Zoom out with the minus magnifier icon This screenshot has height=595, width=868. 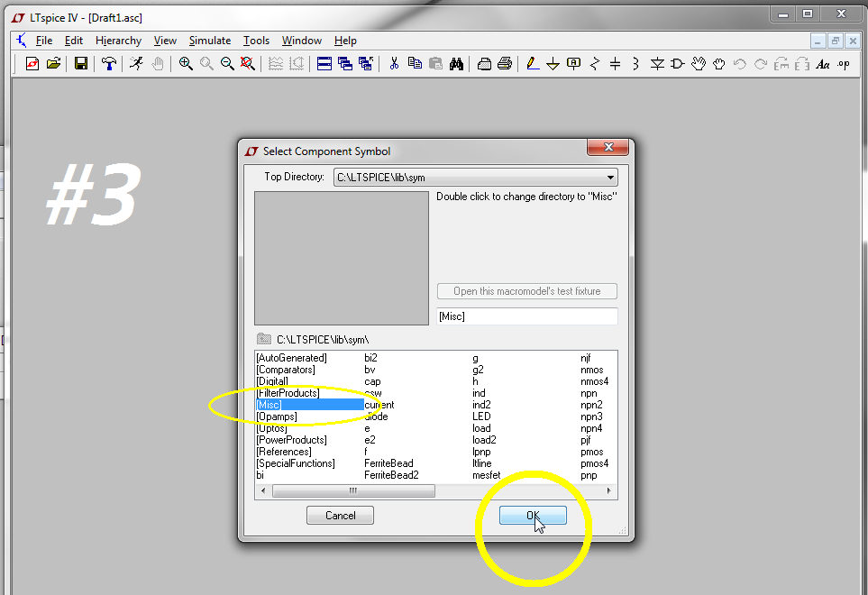(227, 64)
